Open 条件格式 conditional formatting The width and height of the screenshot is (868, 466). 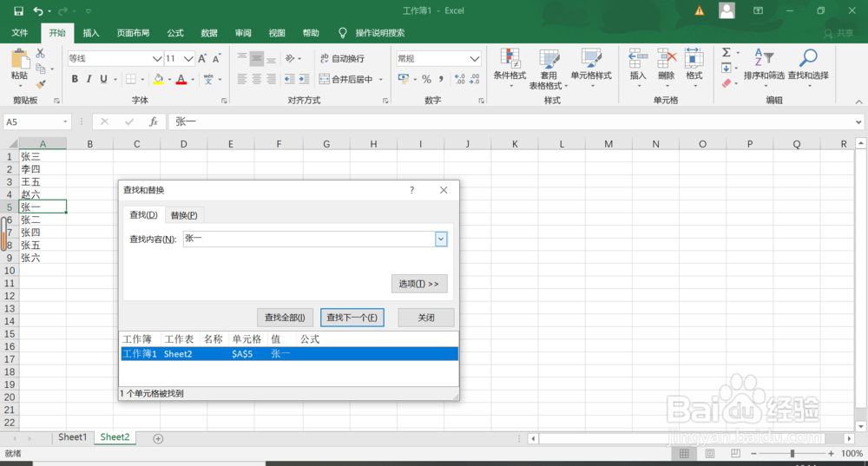pyautogui.click(x=510, y=69)
